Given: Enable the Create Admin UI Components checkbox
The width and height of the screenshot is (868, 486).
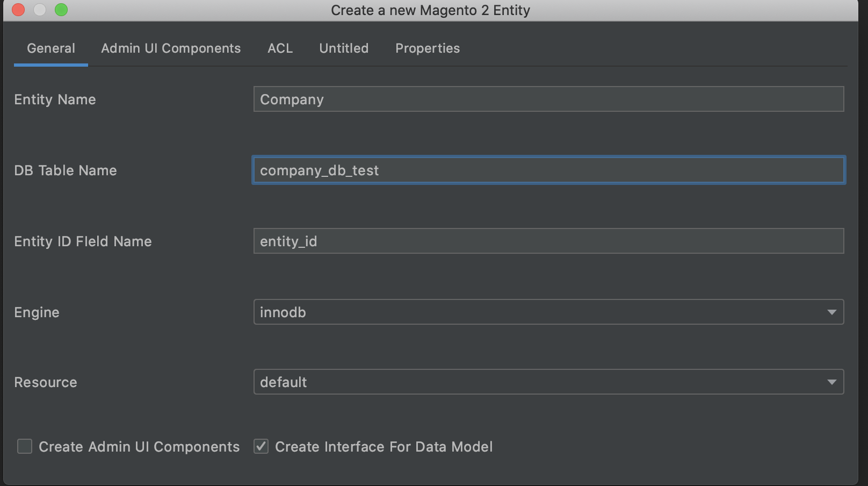Looking at the screenshot, I should point(25,446).
